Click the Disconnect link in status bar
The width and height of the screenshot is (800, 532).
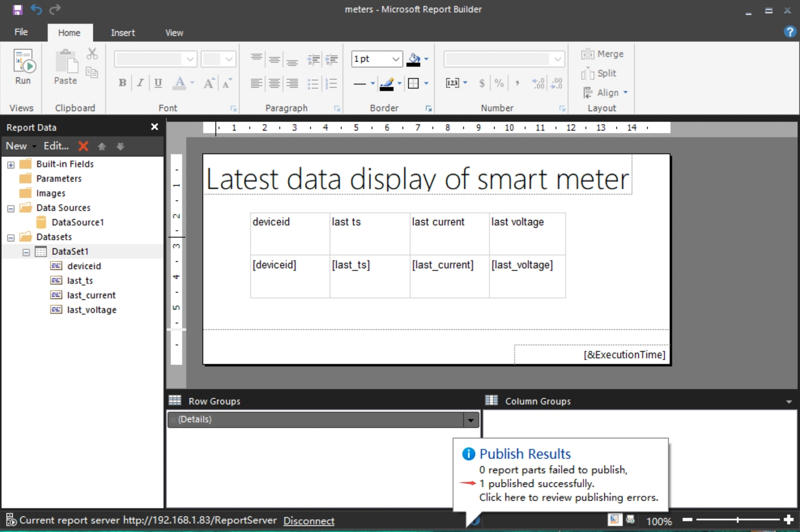click(x=308, y=521)
